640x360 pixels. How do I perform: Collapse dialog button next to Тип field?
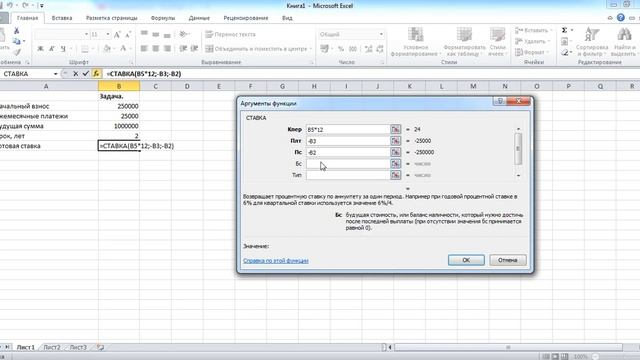click(395, 175)
